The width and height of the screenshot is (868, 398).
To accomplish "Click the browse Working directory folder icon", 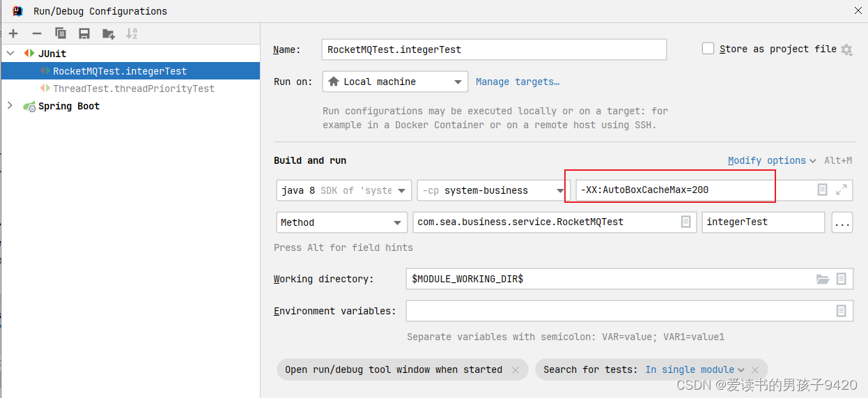I will pyautogui.click(x=823, y=279).
